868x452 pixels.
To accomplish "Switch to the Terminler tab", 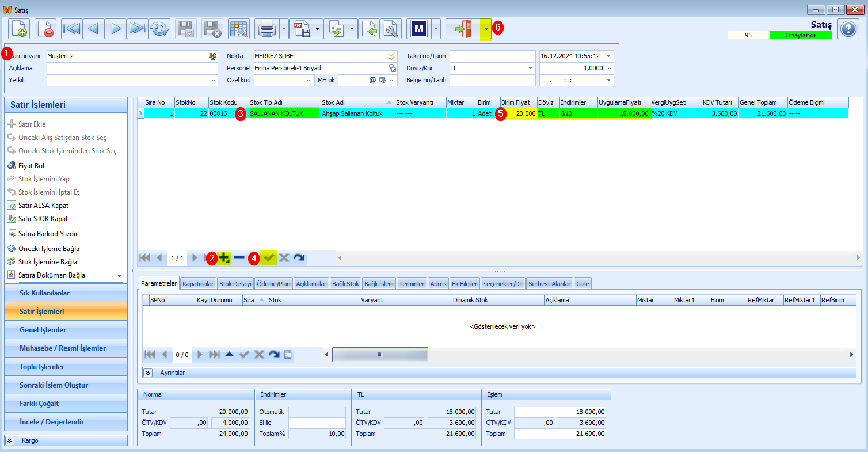I will coord(412,283).
